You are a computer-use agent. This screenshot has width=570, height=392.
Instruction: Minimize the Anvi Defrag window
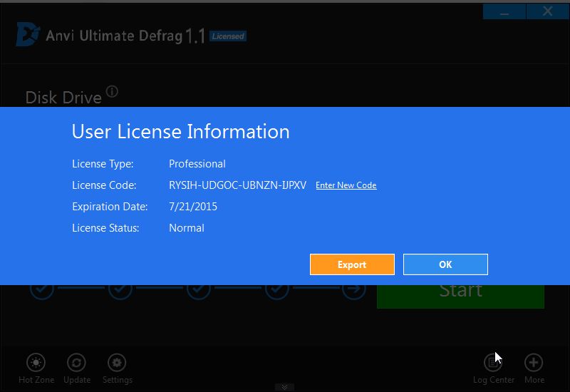point(504,11)
